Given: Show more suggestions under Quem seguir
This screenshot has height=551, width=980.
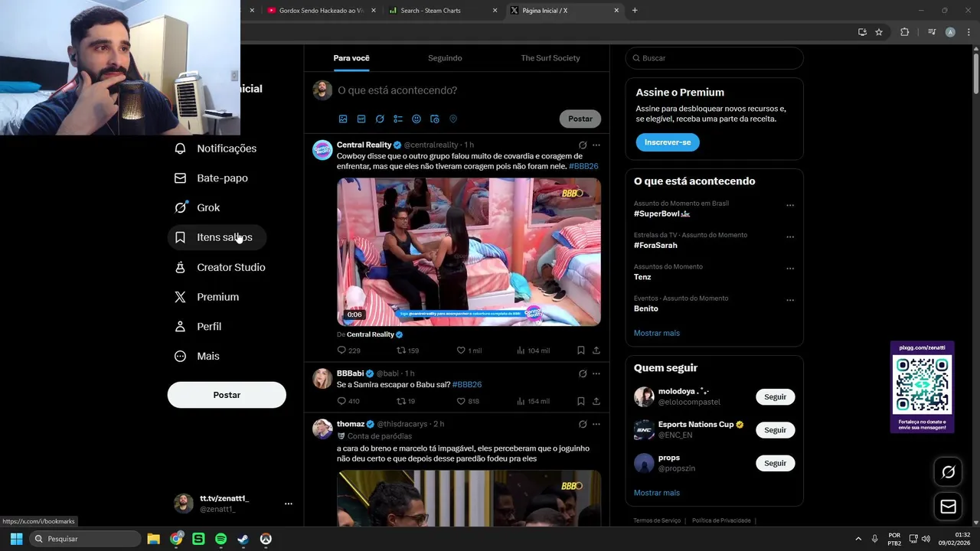Looking at the screenshot, I should (x=657, y=493).
